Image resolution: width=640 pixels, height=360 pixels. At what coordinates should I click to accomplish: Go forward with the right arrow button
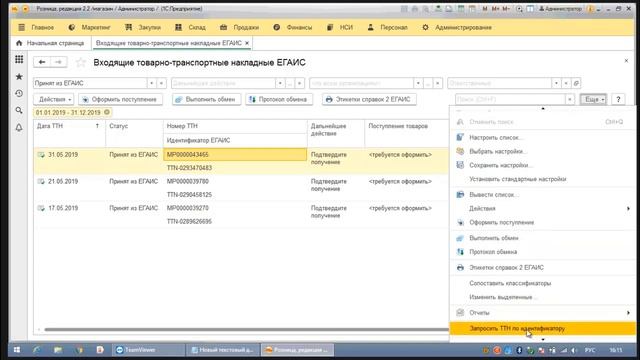point(58,62)
